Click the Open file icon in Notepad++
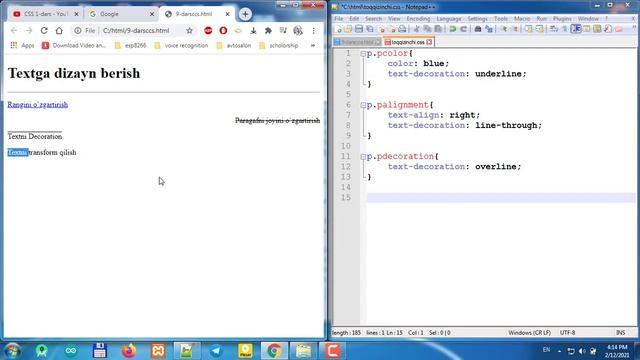The image size is (640, 360). pyautogui.click(x=348, y=29)
